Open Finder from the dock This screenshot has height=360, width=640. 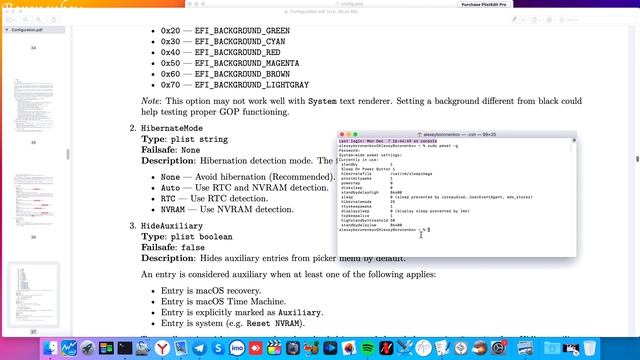[50, 348]
